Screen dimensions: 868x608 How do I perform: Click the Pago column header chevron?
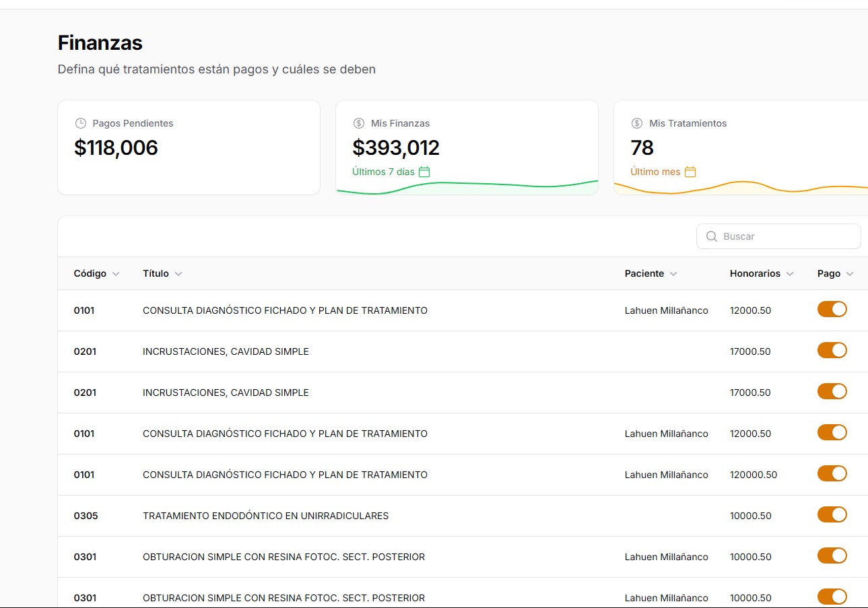click(850, 274)
